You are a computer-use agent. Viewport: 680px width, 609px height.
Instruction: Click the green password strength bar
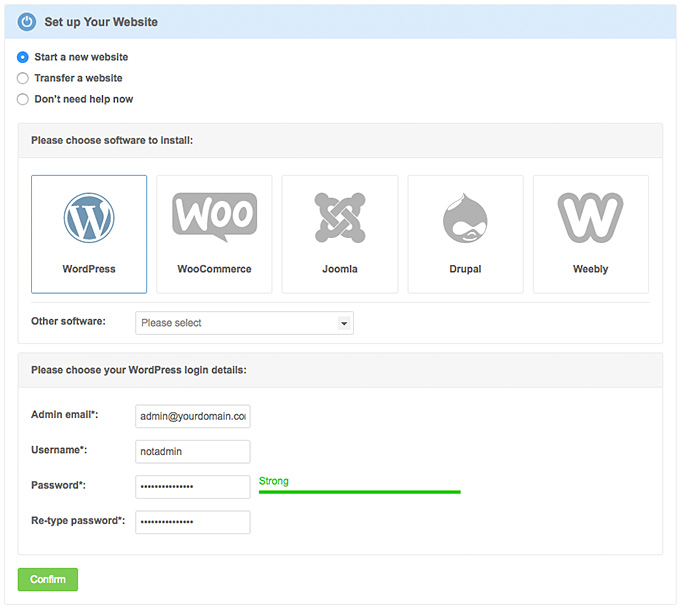click(x=360, y=492)
